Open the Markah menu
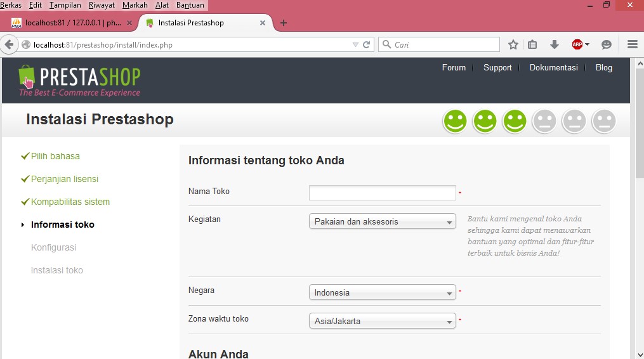 [135, 5]
